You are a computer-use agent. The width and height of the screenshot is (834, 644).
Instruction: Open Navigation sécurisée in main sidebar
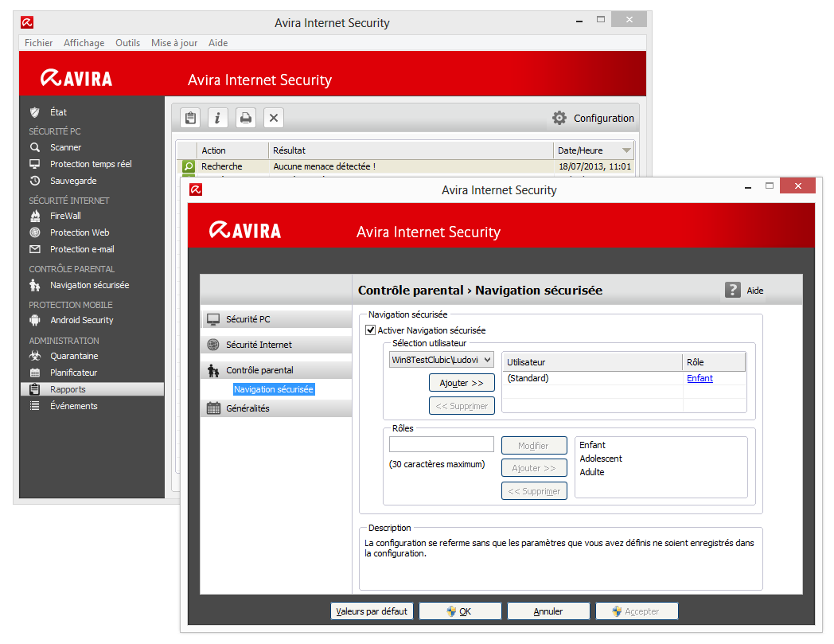[89, 285]
